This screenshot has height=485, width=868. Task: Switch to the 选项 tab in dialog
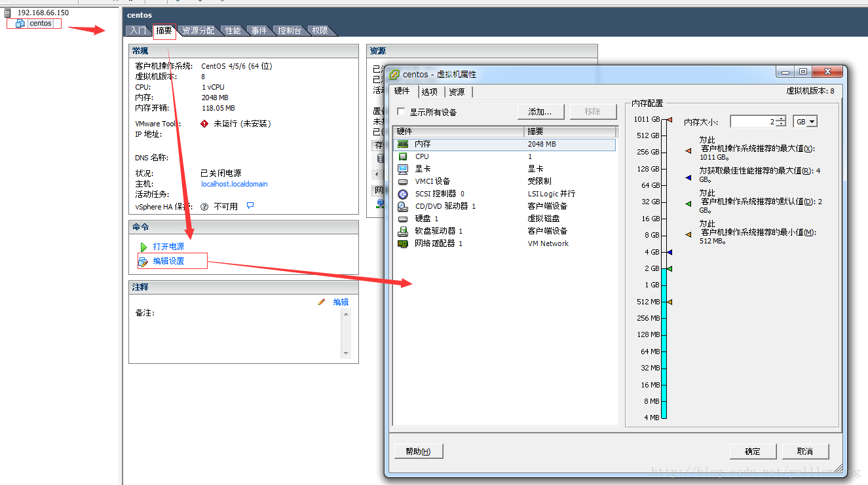coord(430,92)
